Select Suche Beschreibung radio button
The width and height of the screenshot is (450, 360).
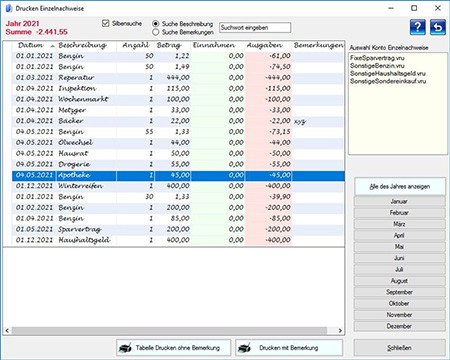tap(155, 24)
